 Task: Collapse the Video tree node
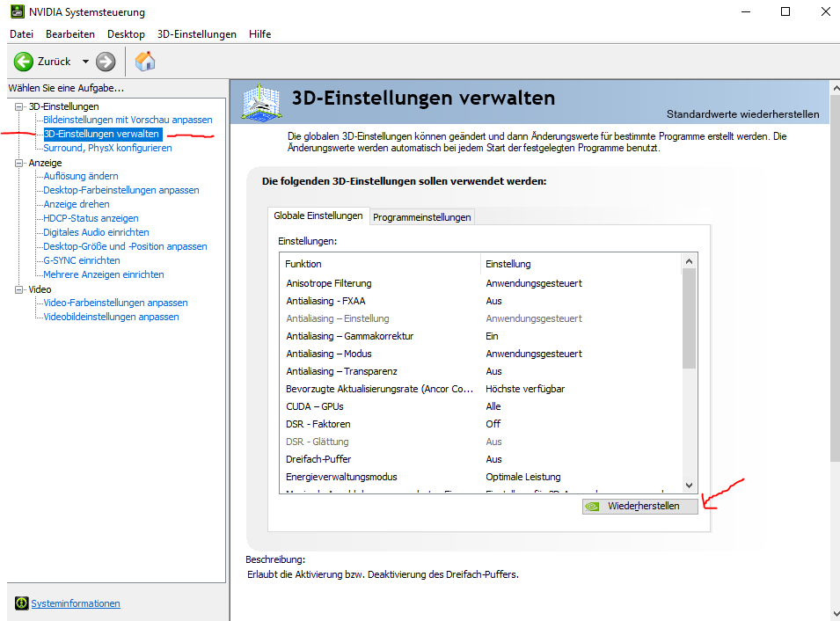[x=19, y=289]
